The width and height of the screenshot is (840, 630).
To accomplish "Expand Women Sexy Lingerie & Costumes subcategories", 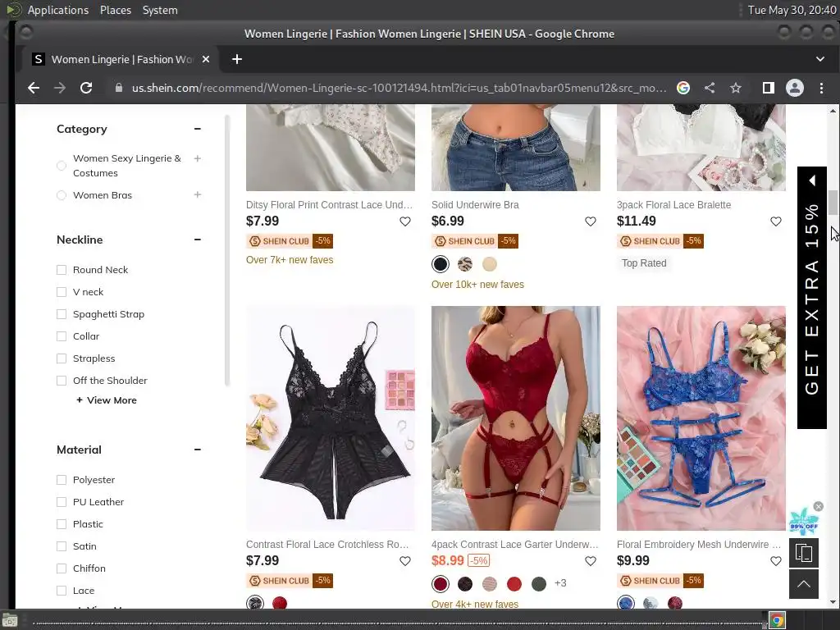I will 198,158.
